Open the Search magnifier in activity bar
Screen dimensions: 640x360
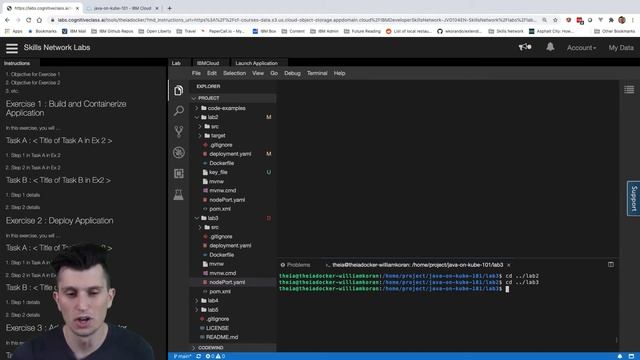[x=178, y=111]
